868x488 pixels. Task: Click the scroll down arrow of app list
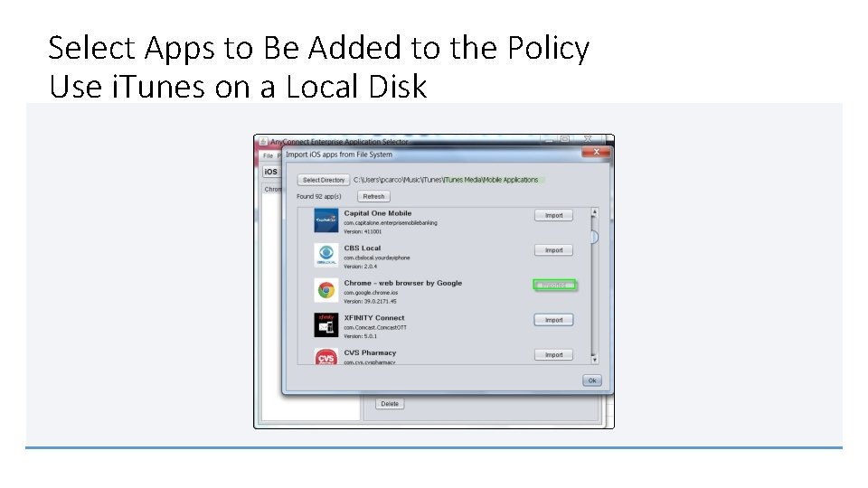595,360
